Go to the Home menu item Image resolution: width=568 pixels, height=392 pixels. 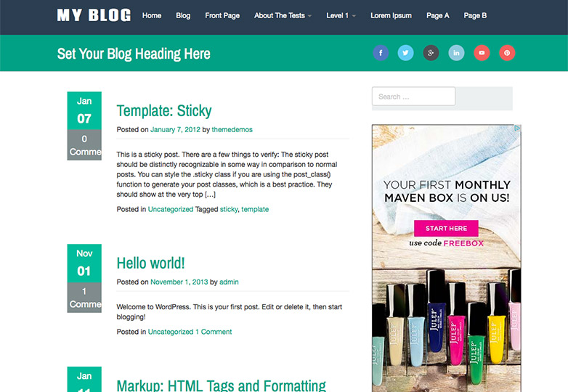152,15
